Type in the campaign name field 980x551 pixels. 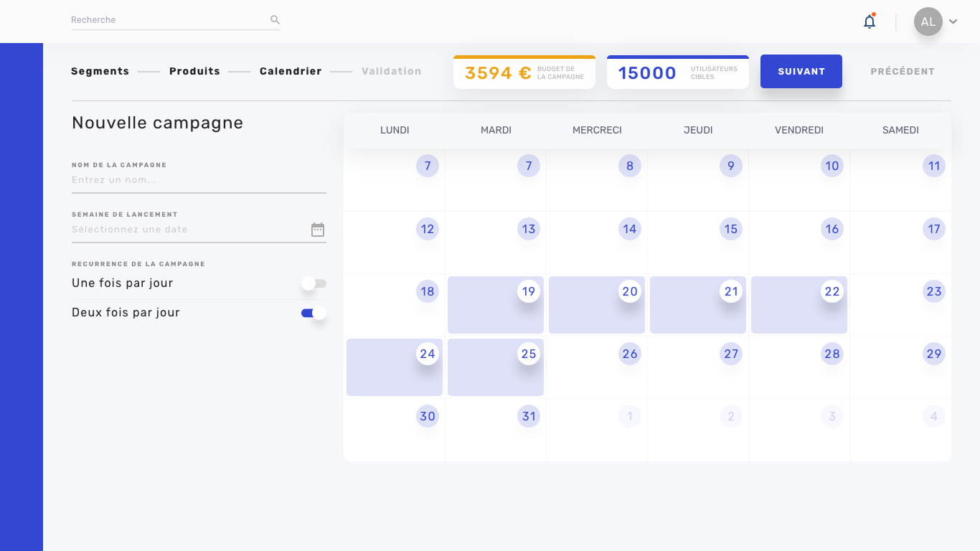[x=199, y=180]
